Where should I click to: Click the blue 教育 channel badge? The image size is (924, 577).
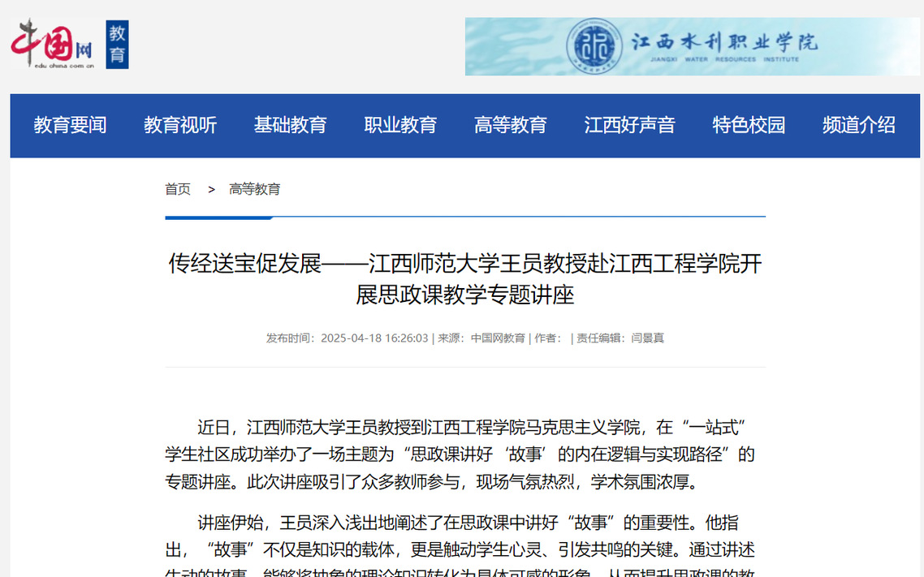pyautogui.click(x=118, y=45)
